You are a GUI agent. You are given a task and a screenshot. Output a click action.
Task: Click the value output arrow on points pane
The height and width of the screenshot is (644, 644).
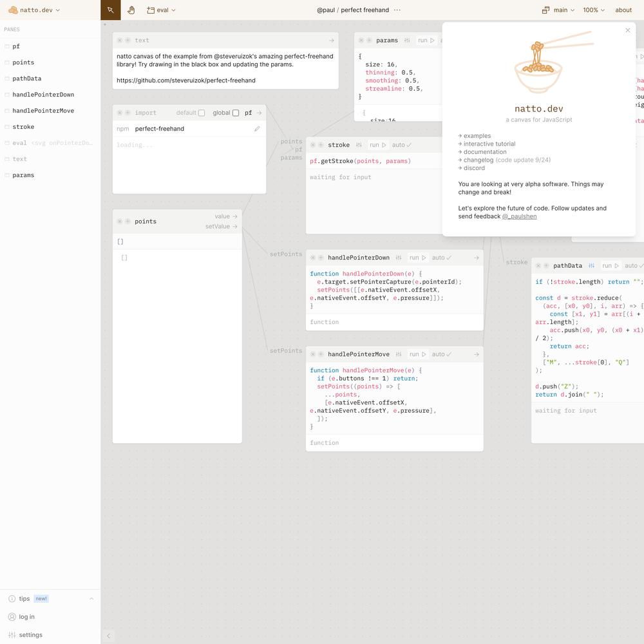point(235,216)
